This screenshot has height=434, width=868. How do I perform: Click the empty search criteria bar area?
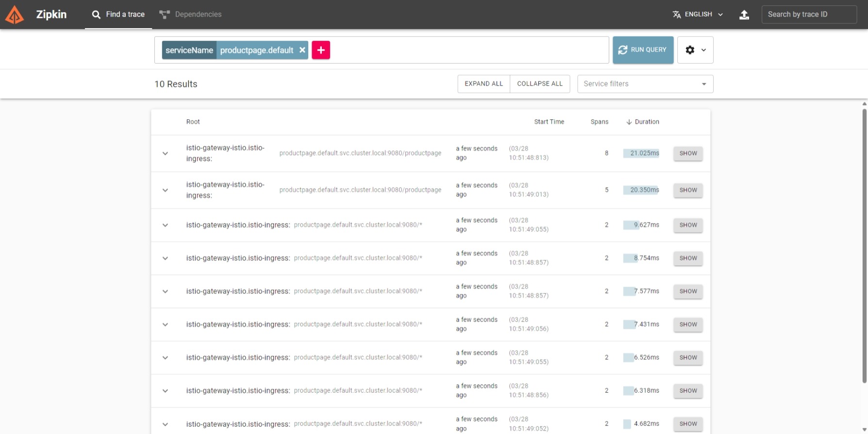point(468,50)
